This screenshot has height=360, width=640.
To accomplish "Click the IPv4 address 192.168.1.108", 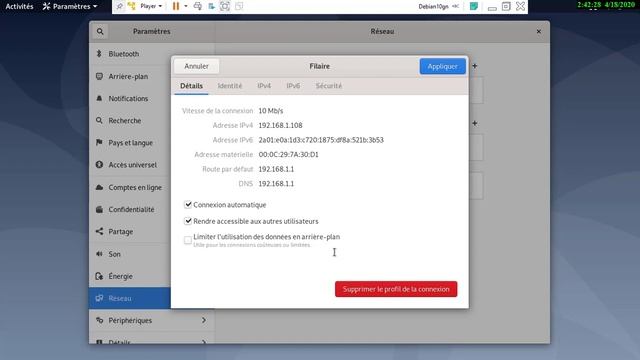I will 280,125.
